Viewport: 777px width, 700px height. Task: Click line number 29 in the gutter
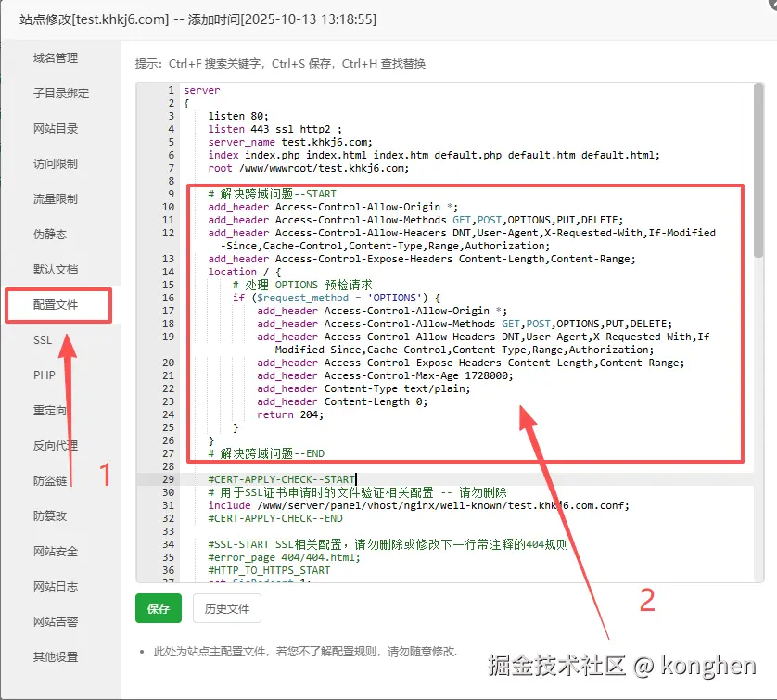(169, 479)
